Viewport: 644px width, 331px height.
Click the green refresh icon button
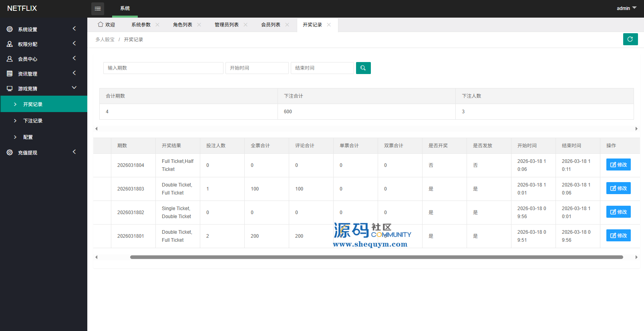[x=630, y=39]
